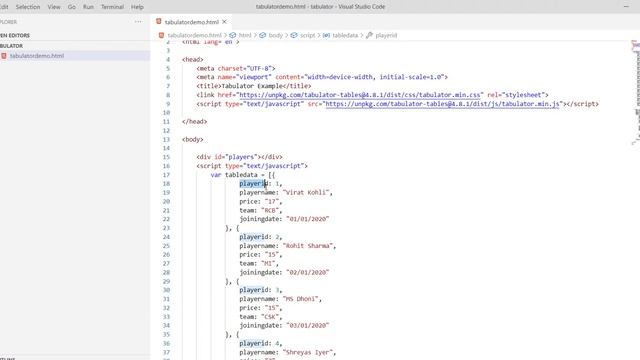Screen dimensions: 640x360
Task: Click the "Rohit Sharma" string
Action: pyautogui.click(x=309, y=246)
